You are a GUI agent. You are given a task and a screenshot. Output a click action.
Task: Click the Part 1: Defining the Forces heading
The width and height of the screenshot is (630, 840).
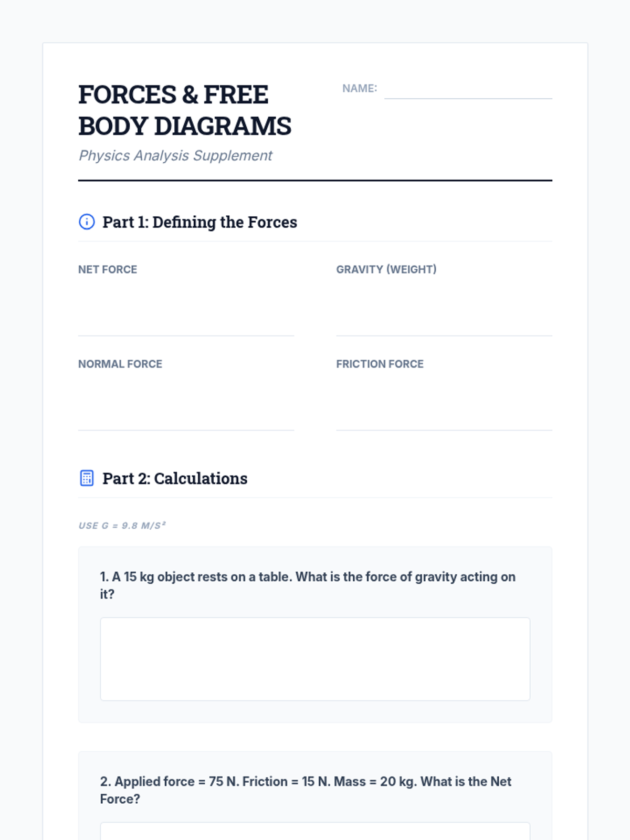199,222
